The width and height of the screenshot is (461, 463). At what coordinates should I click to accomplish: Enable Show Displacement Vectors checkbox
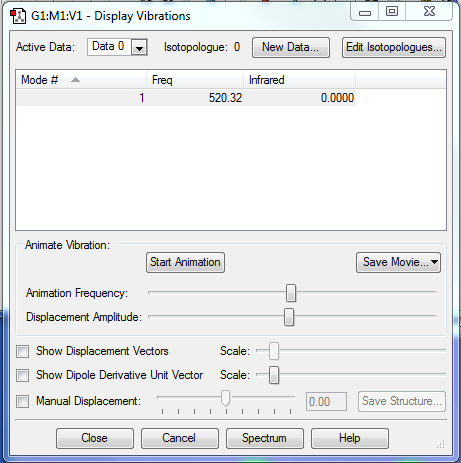[x=23, y=351]
